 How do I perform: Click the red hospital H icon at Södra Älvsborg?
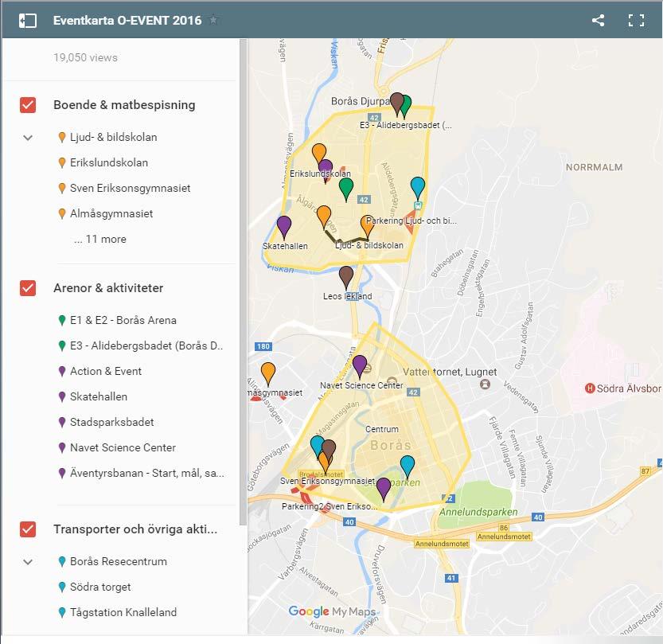coord(590,388)
